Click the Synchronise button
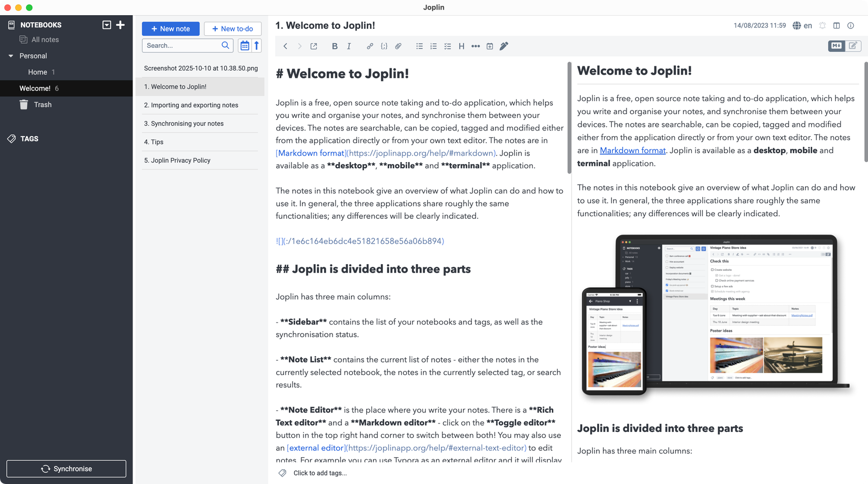This screenshot has width=868, height=484. 66,469
